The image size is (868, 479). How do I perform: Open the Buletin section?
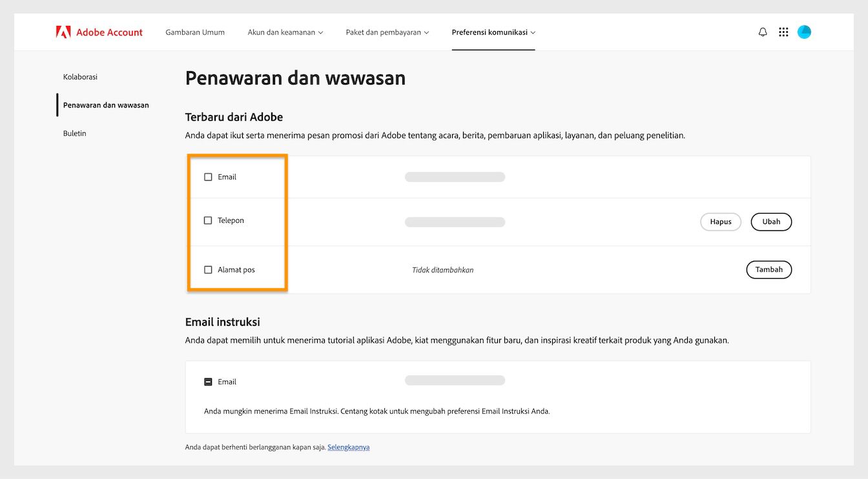point(74,133)
